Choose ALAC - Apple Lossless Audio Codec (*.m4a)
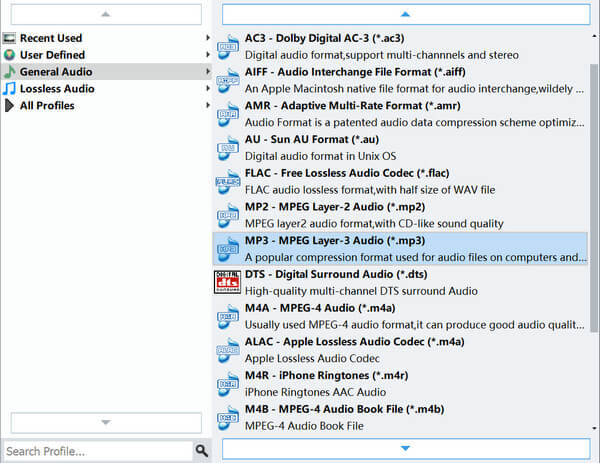The height and width of the screenshot is (463, 600). (400, 350)
